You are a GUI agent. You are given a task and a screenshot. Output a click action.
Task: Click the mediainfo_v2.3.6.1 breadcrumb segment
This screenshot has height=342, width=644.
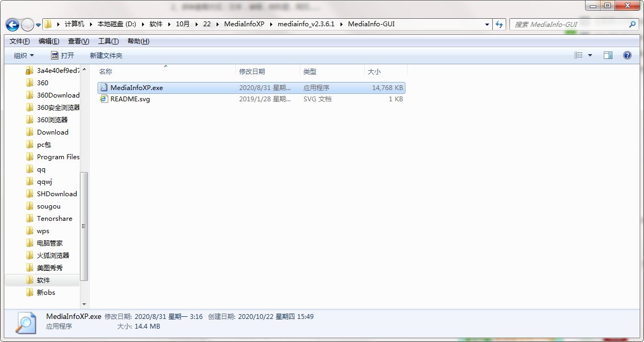306,24
